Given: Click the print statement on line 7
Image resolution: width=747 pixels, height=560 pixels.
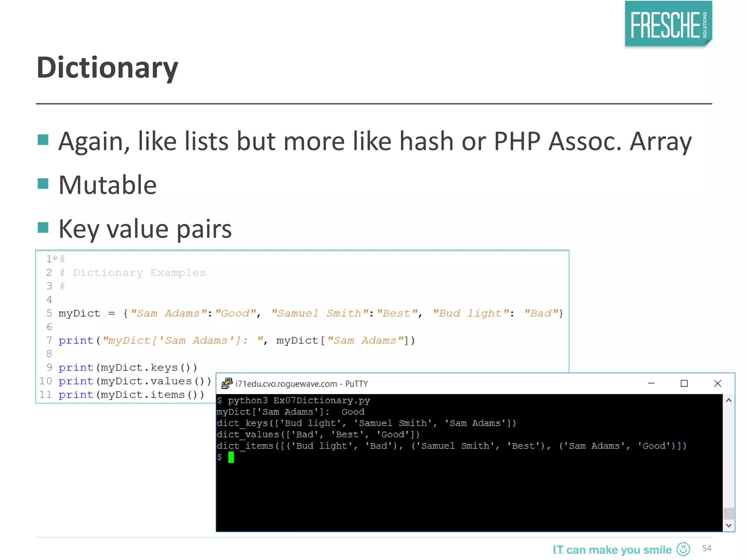Looking at the screenshot, I should [x=237, y=341].
